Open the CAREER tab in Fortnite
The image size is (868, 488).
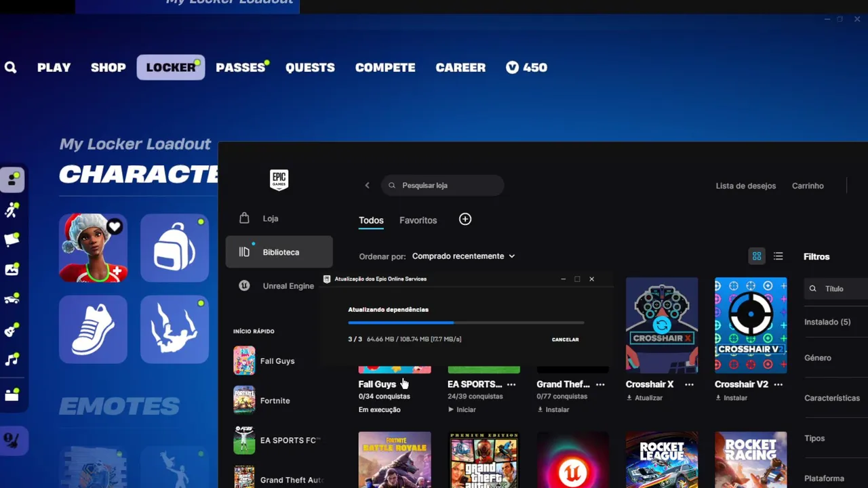coord(460,67)
